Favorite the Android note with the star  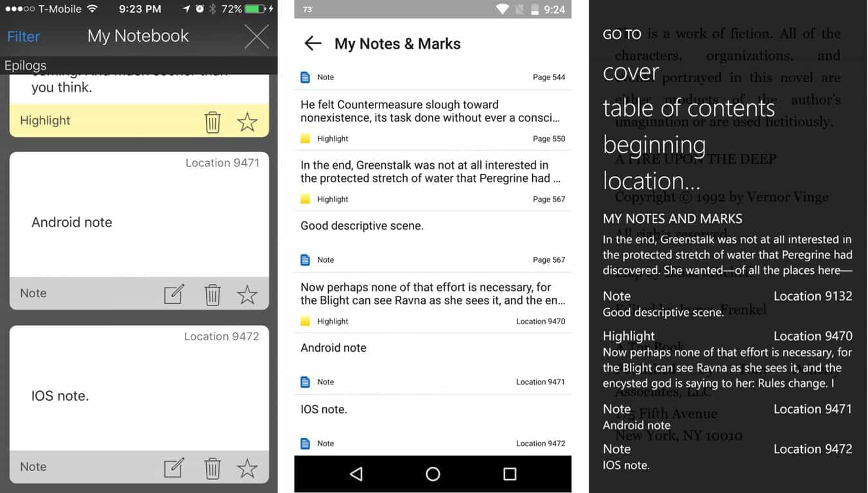tap(247, 295)
